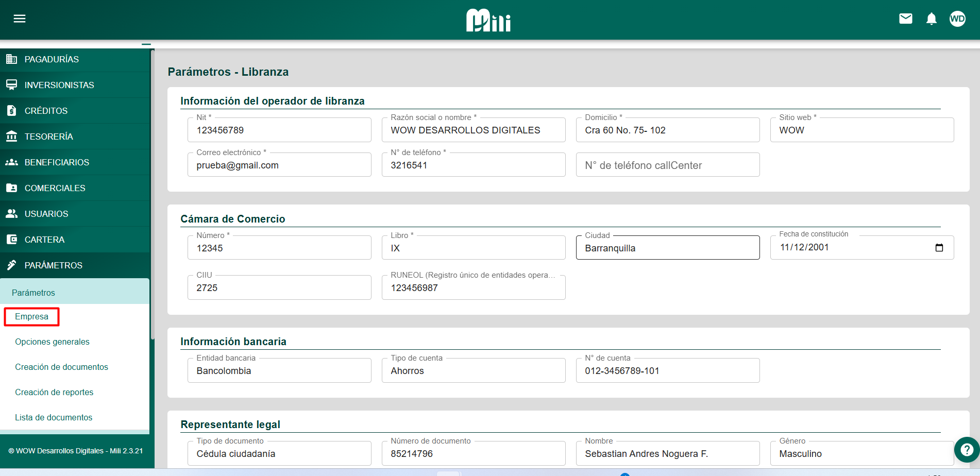This screenshot has width=980, height=476.
Task: Click the help question mark button
Action: click(x=967, y=450)
